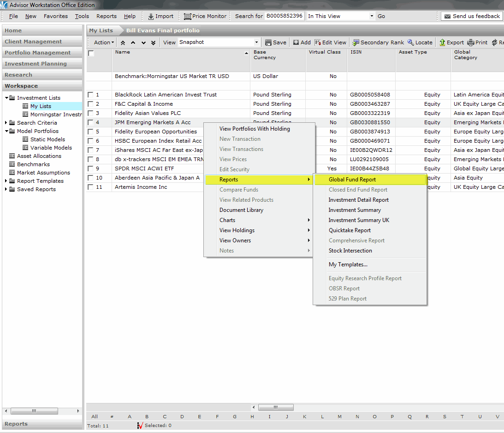
Task: Click the Print icon
Action: (x=471, y=42)
